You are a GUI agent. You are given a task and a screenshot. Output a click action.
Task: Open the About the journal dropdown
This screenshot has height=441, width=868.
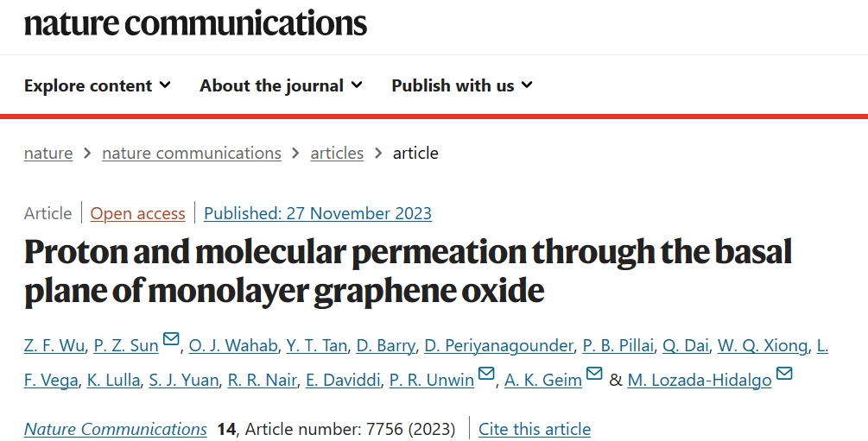tap(282, 85)
